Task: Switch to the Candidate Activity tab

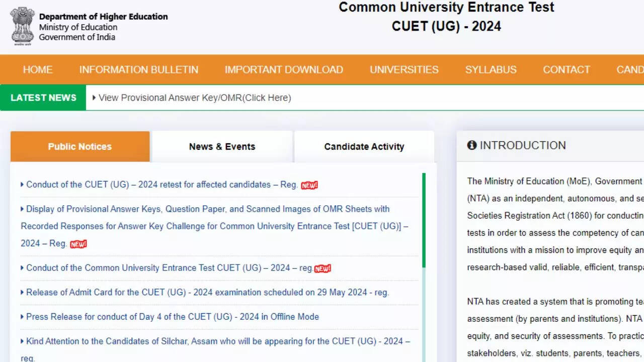Action: point(364,147)
